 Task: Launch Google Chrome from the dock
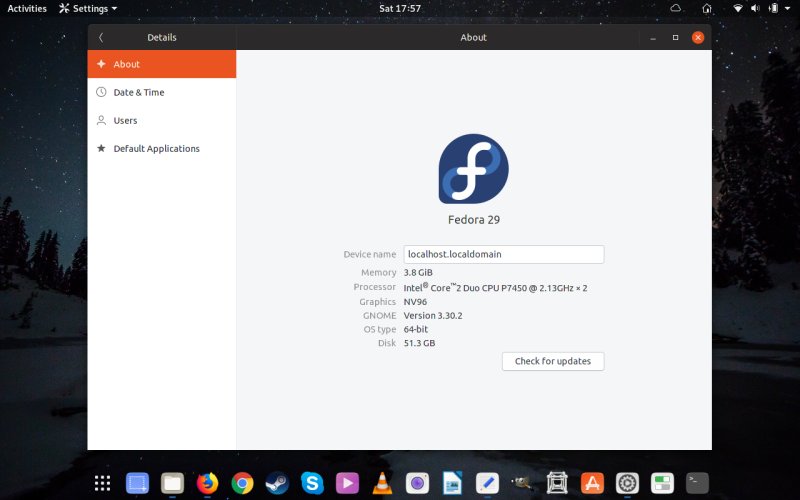point(242,484)
